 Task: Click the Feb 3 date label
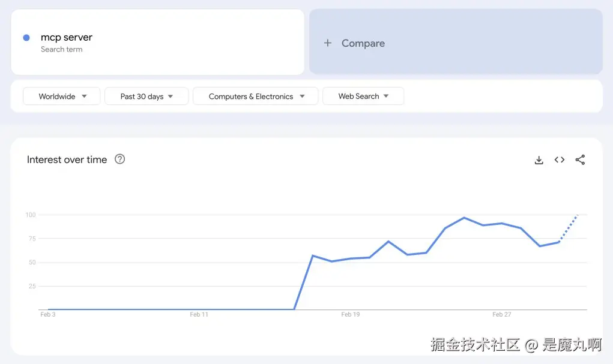tap(47, 314)
